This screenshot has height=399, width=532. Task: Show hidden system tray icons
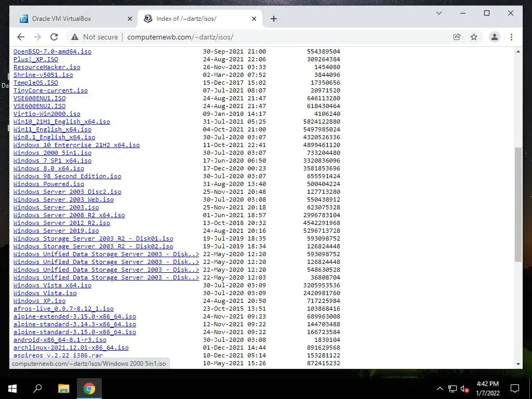pos(440,389)
